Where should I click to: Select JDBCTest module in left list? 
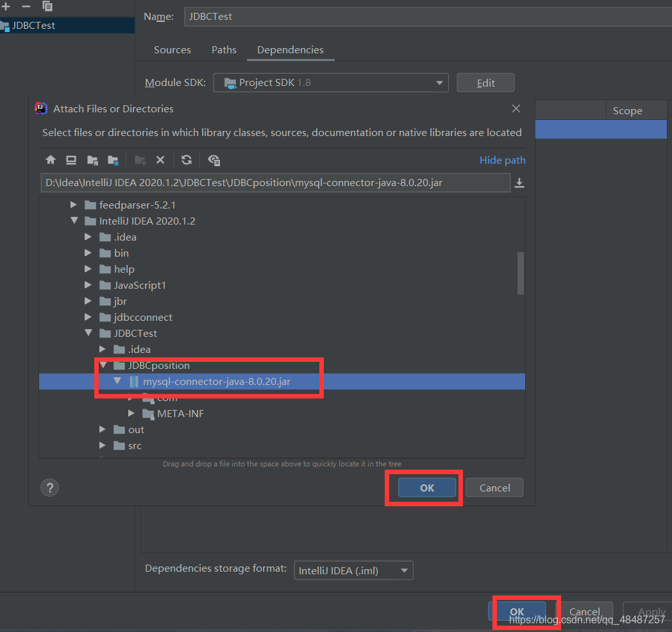click(67, 25)
